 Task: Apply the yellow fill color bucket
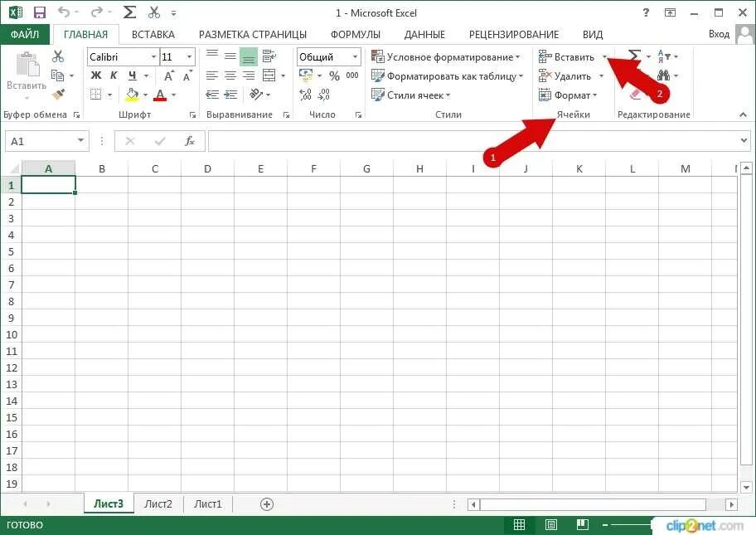[x=132, y=95]
